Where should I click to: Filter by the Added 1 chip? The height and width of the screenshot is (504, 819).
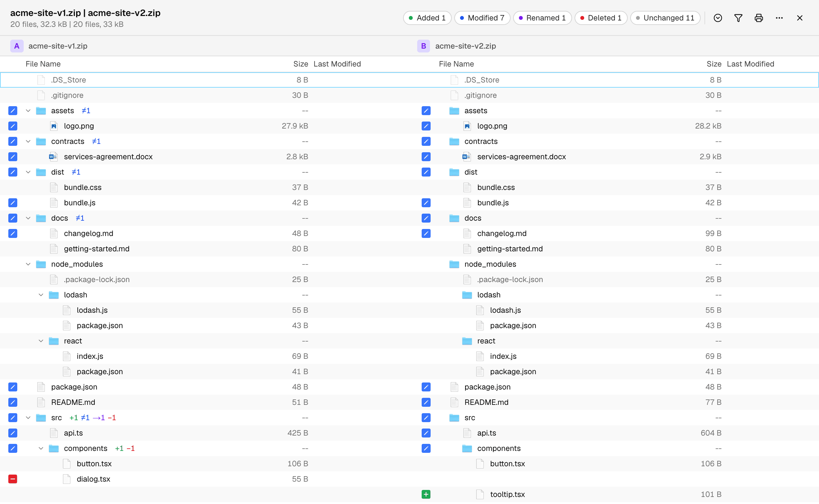click(x=427, y=18)
